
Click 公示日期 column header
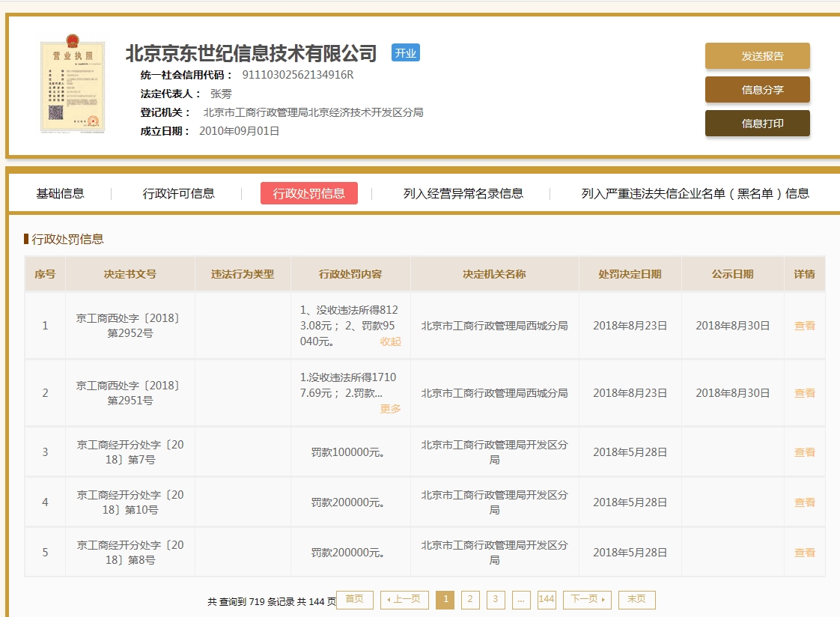tap(732, 274)
